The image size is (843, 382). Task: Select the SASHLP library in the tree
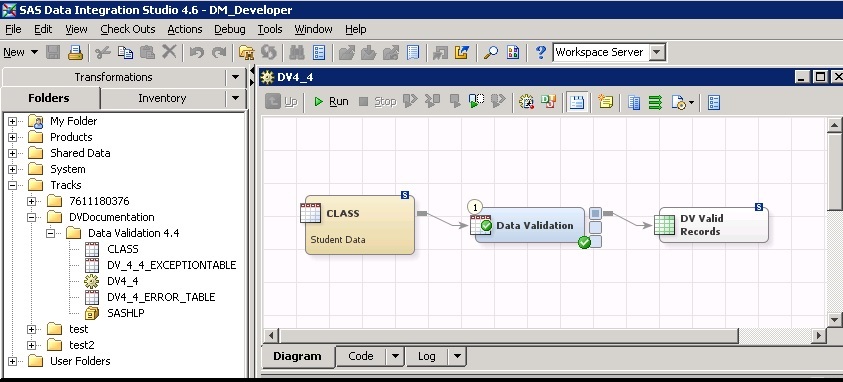pyautogui.click(x=126, y=313)
